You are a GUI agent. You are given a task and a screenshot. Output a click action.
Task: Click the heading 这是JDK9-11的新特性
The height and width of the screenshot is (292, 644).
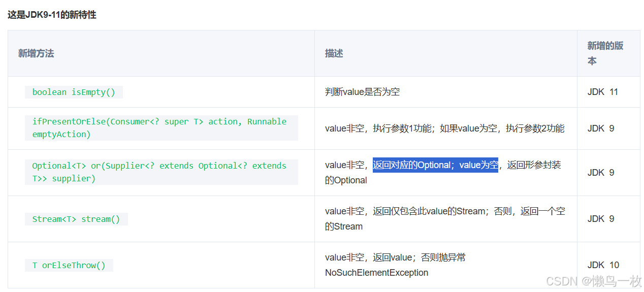(52, 15)
